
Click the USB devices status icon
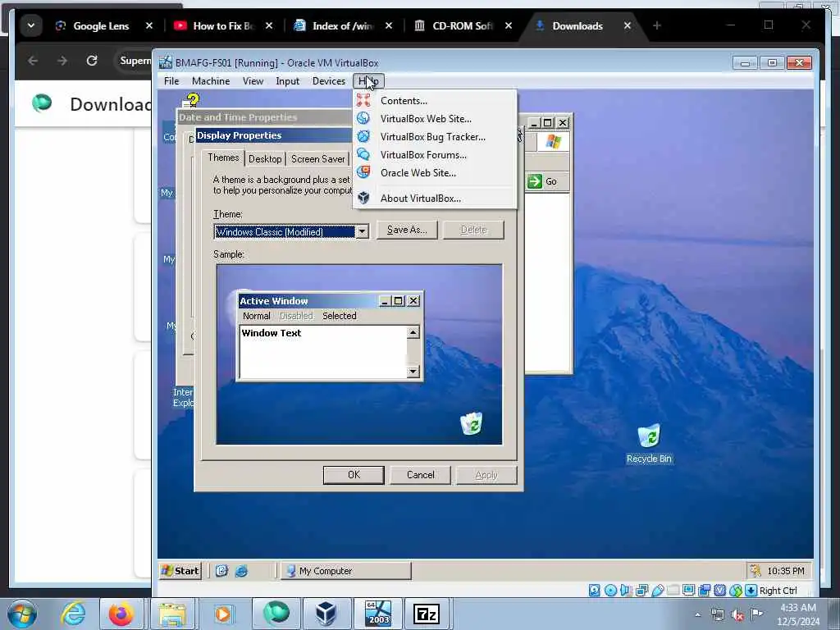(x=657, y=591)
